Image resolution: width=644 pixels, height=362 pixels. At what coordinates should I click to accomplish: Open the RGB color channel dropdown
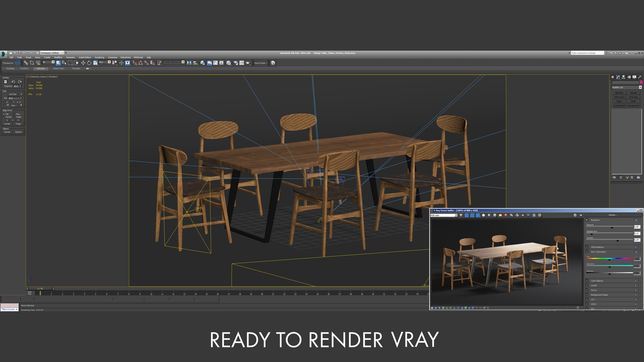pos(444,215)
